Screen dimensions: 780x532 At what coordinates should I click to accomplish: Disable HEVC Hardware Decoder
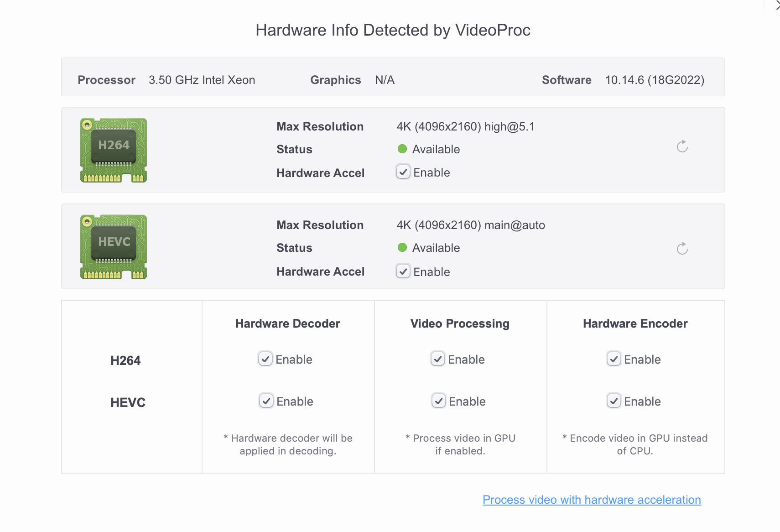pyautogui.click(x=266, y=401)
